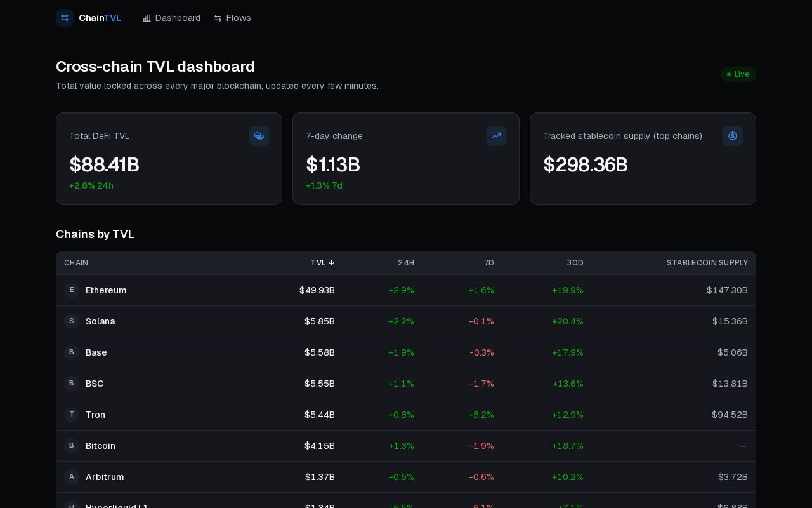Click the Arbitrum A avatar icon
This screenshot has height=508, width=812.
coord(72,477)
